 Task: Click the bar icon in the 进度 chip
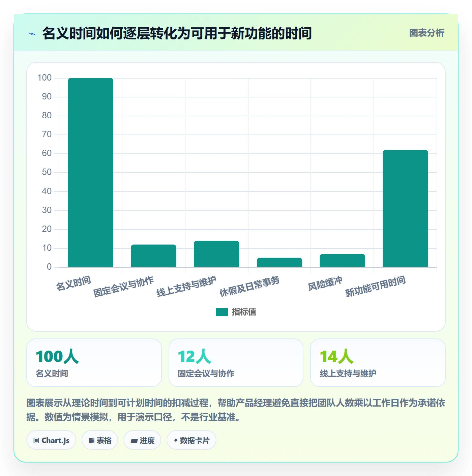(134, 441)
